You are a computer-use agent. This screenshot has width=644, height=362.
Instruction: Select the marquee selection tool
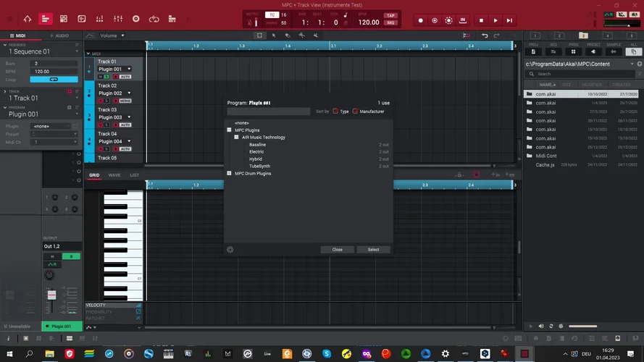259,35
